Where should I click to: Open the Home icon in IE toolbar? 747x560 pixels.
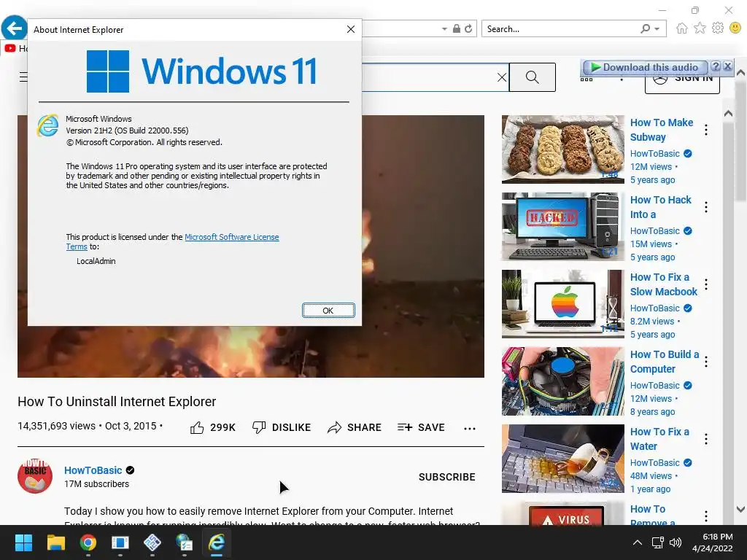point(682,28)
